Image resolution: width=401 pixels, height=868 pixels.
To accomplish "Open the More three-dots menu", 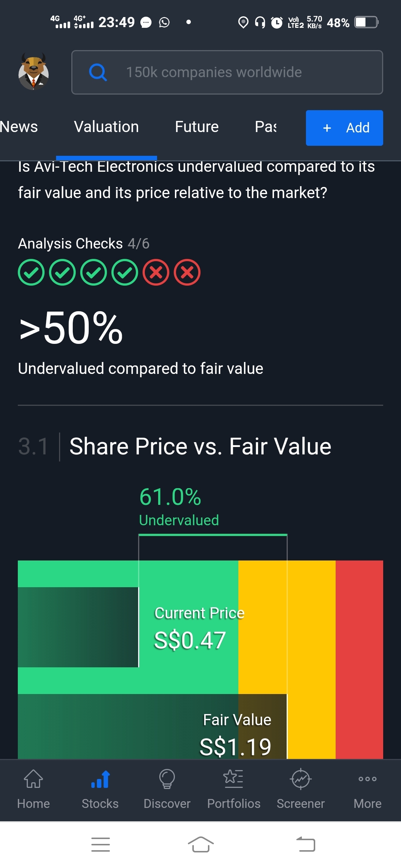I will (x=368, y=779).
